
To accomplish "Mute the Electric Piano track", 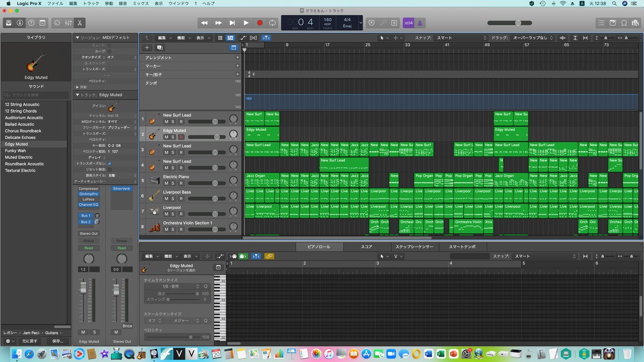I will pos(166,183).
